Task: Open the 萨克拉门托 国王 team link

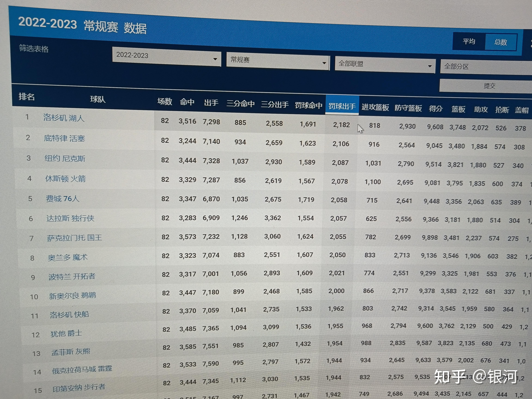Action: click(x=75, y=238)
